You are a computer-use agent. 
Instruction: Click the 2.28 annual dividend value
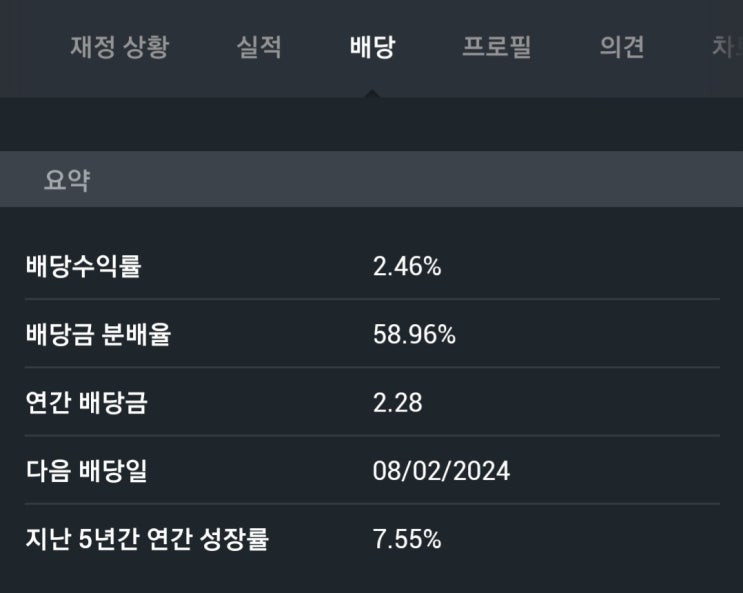397,403
